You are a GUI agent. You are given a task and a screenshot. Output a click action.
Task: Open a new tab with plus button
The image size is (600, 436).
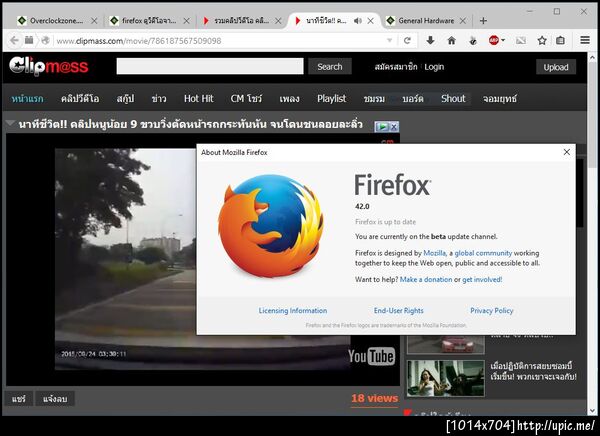(x=483, y=21)
